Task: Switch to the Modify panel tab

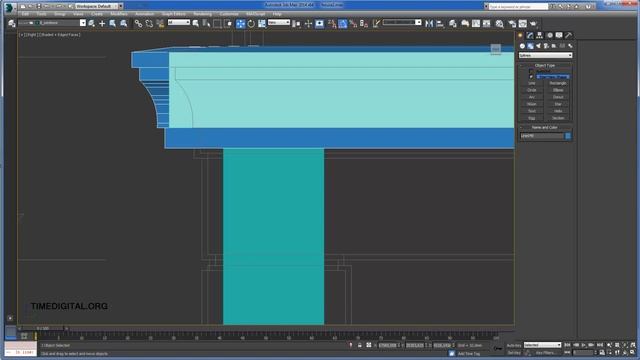Action: pyautogui.click(x=530, y=36)
